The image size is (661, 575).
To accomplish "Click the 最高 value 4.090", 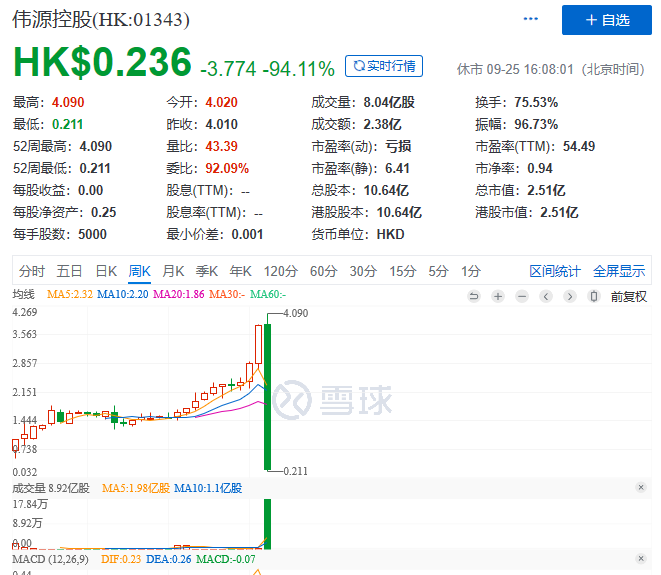I will (68, 102).
